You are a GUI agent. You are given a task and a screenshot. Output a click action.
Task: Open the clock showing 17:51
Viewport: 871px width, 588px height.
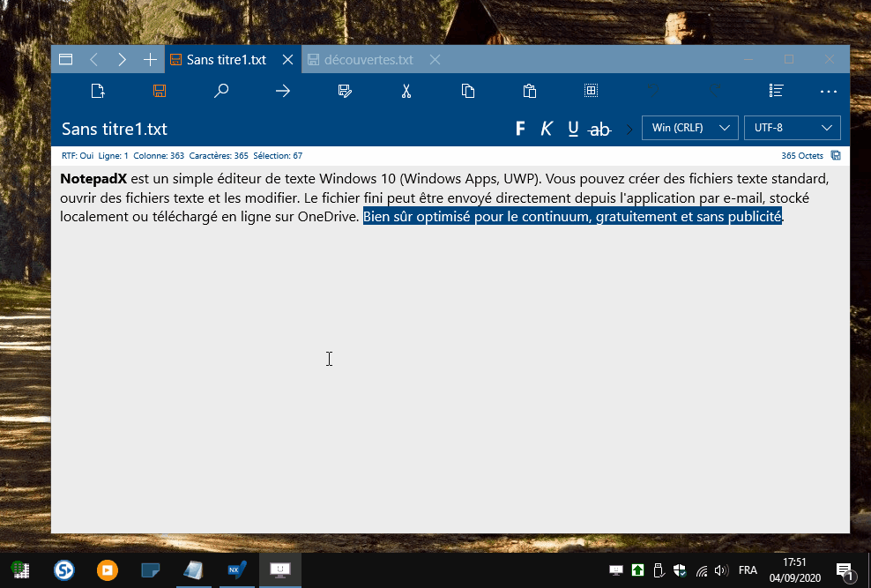[794, 570]
